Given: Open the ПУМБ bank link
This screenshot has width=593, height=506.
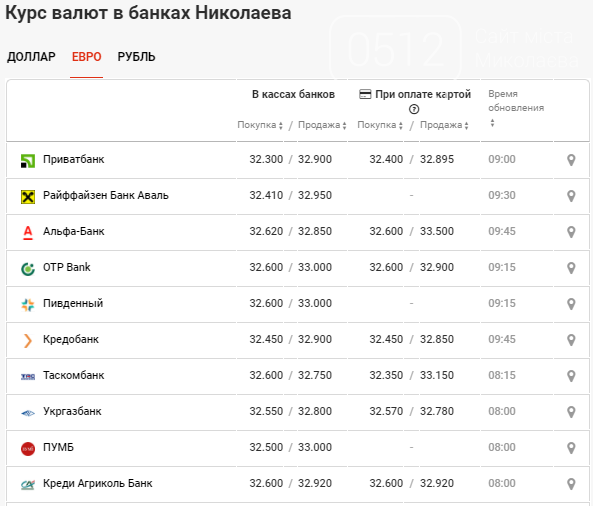Looking at the screenshot, I should pos(58,447).
